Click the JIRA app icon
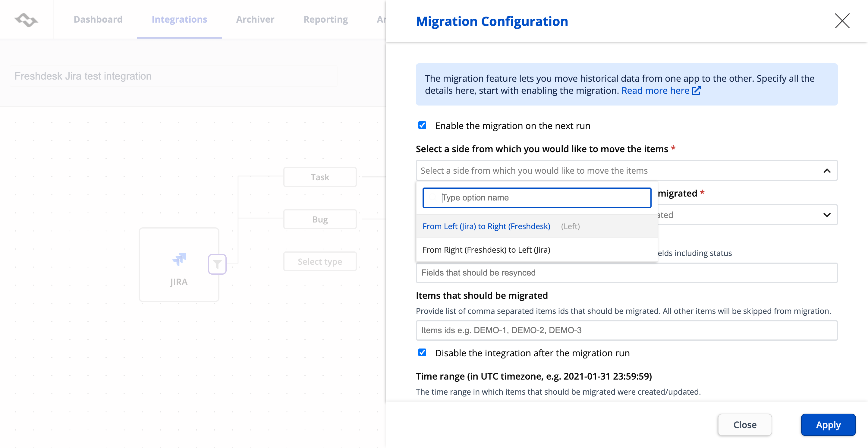This screenshot has height=448, width=868. tap(179, 259)
